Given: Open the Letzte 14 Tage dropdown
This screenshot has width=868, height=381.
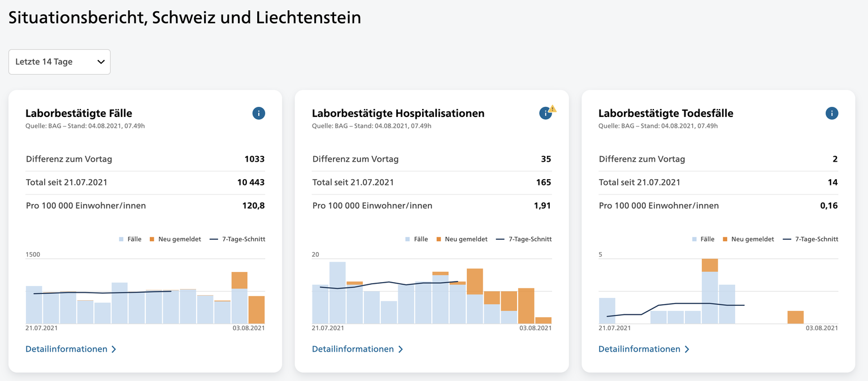Looking at the screenshot, I should click(x=59, y=62).
